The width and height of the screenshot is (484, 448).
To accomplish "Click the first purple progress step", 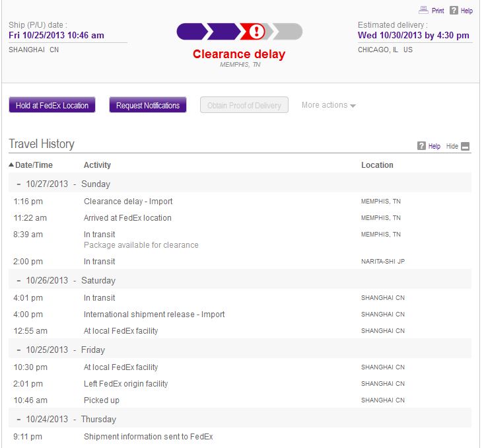I will coord(192,31).
